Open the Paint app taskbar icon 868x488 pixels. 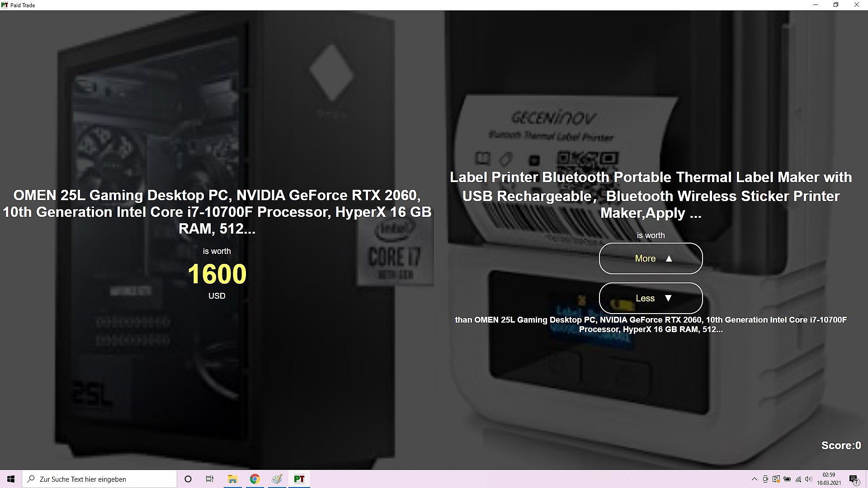coord(277,479)
